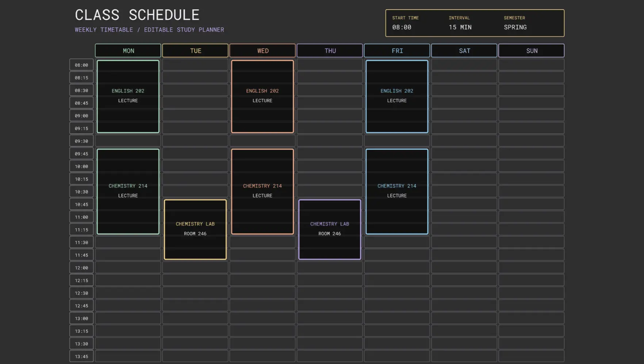
Task: Edit the Interval value 15 MIN
Action: (x=460, y=27)
